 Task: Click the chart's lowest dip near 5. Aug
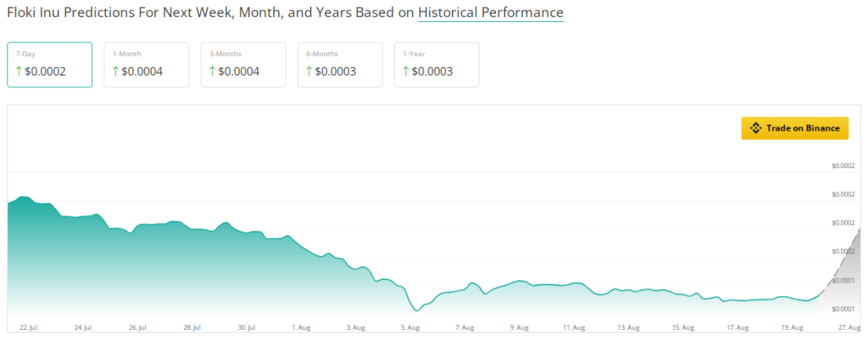[417, 310]
